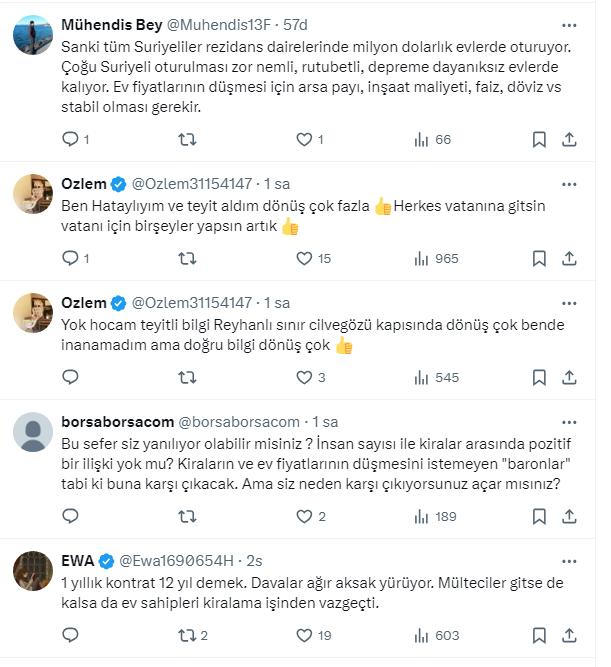The height and width of the screenshot is (667, 611).
Task: Open more options on Mühendis Bey's tweet
Action: [569, 24]
